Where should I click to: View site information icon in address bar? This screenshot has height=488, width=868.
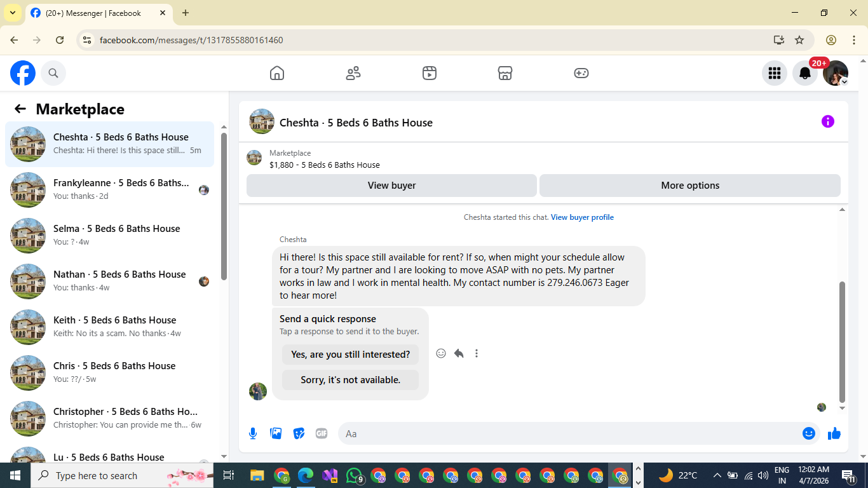coord(87,40)
